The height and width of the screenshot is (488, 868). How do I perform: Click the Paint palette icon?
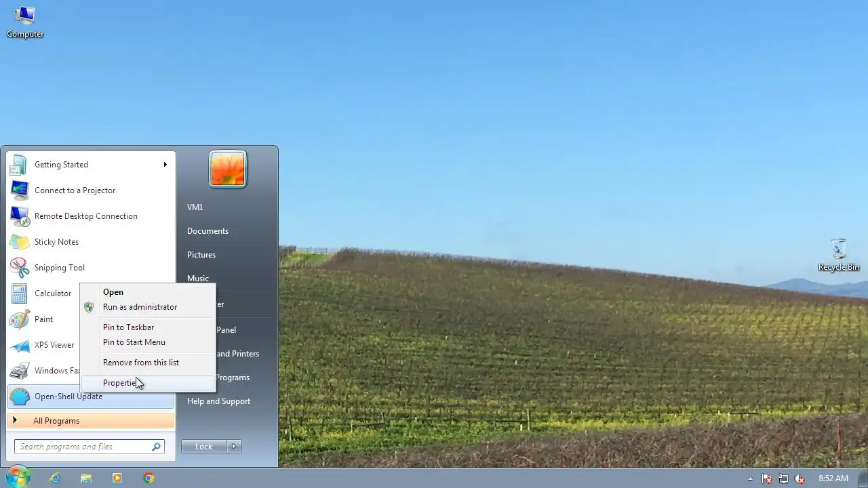click(20, 319)
